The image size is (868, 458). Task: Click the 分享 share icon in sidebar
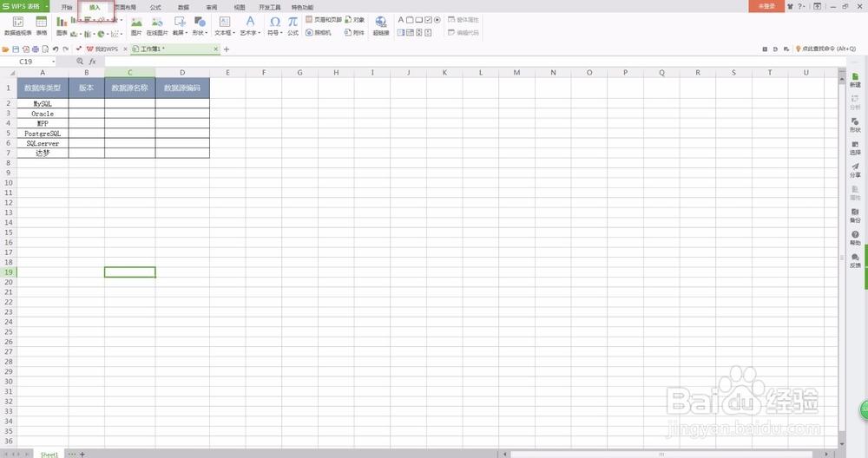pos(855,170)
